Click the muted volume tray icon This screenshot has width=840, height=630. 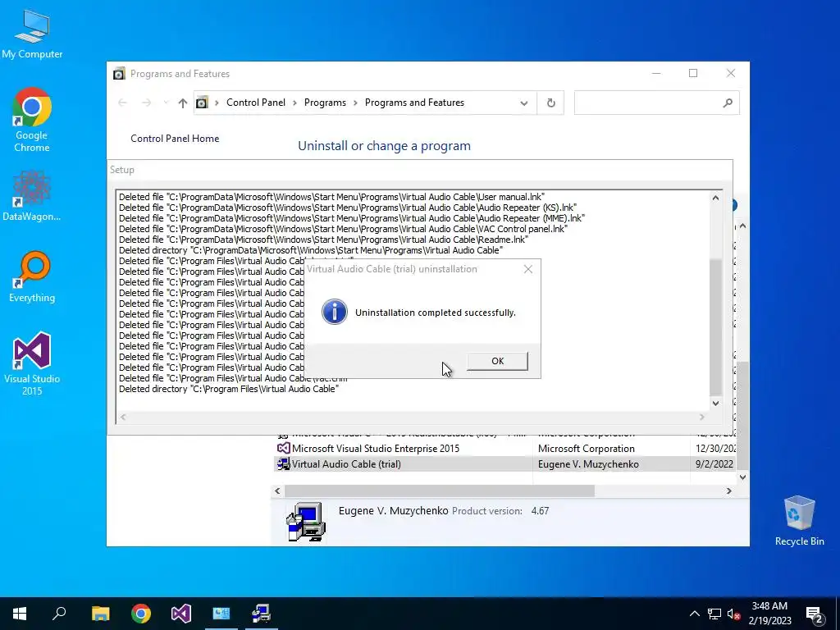[x=734, y=614]
